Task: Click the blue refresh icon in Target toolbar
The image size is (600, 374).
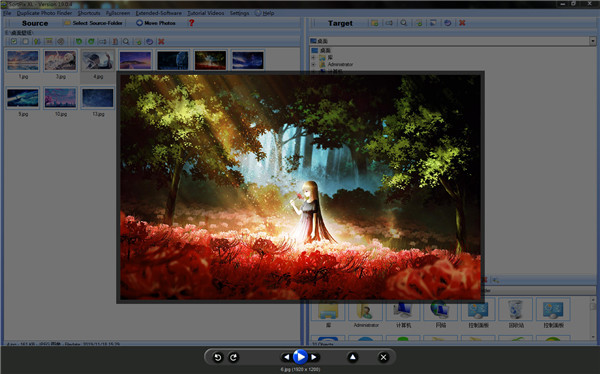Action: 447,23
